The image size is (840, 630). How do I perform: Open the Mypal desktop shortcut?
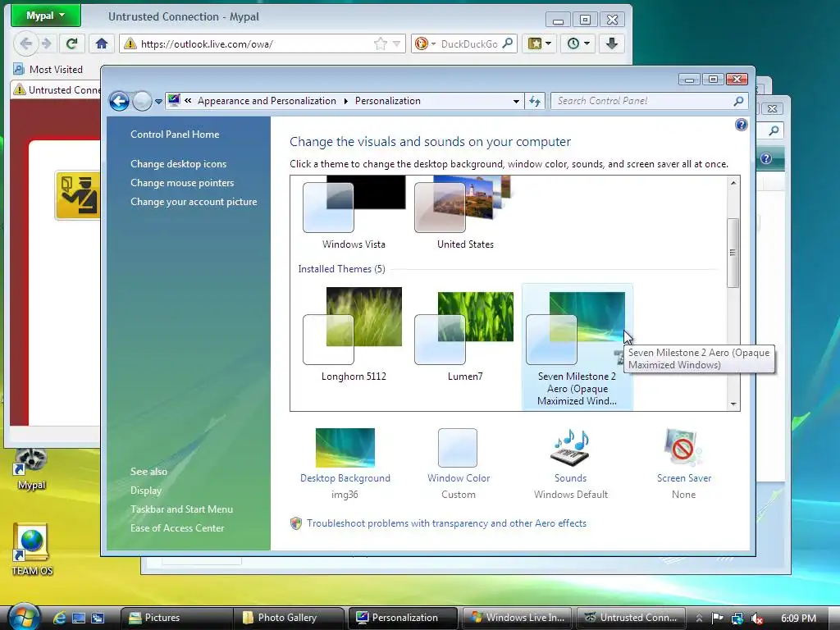(31, 468)
